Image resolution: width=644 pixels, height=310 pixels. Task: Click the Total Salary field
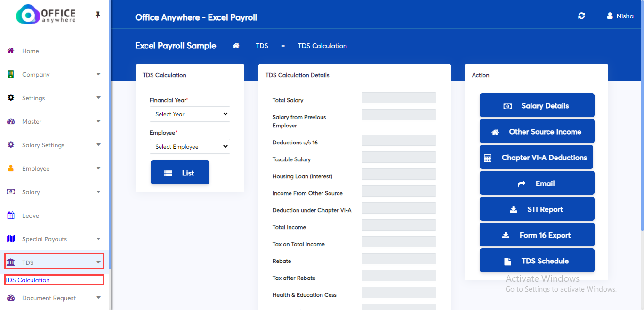point(399,98)
